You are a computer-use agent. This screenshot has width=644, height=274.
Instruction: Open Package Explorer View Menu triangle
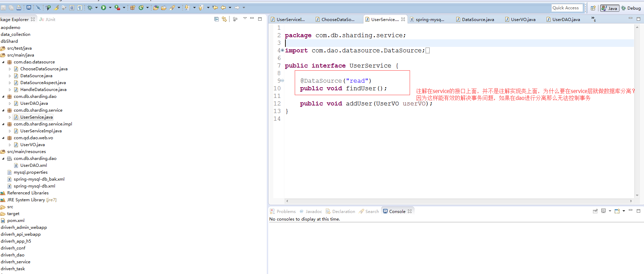pyautogui.click(x=245, y=18)
